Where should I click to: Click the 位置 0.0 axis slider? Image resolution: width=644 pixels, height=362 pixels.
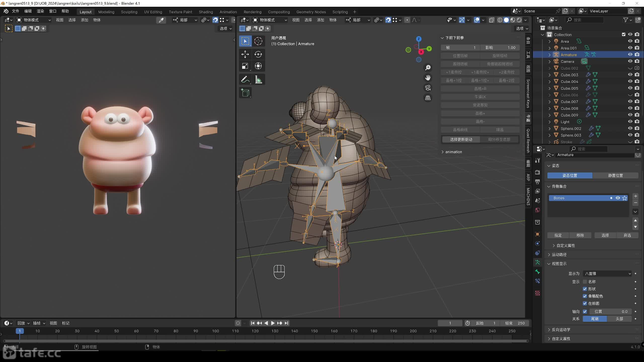coord(610,312)
